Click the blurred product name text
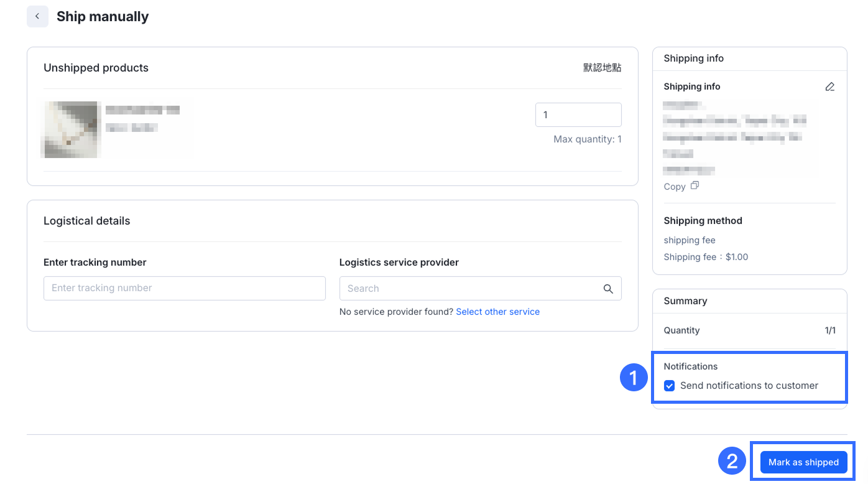This screenshot has width=868, height=484. (x=142, y=110)
